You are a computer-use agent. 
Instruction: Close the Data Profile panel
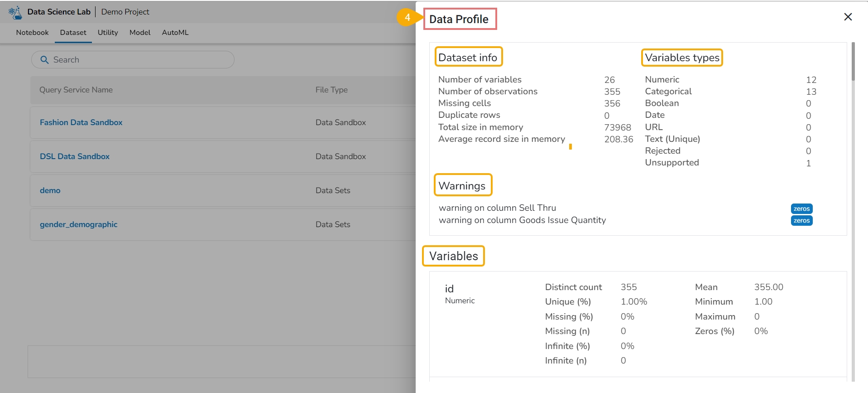click(x=848, y=17)
